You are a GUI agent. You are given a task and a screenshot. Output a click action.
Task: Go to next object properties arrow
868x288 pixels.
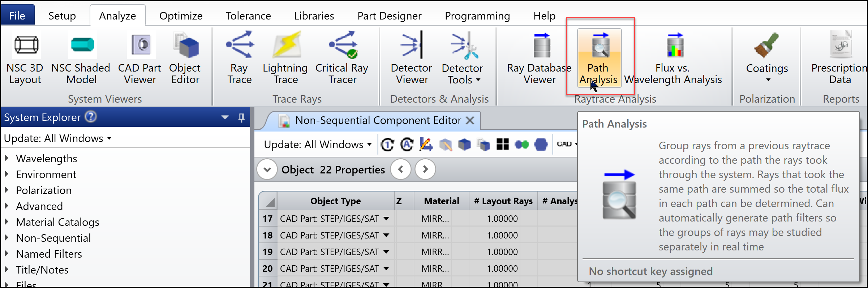pos(425,169)
